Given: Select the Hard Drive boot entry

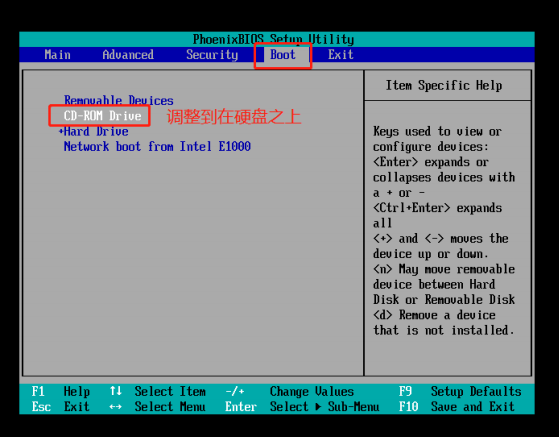Looking at the screenshot, I should click(96, 131).
